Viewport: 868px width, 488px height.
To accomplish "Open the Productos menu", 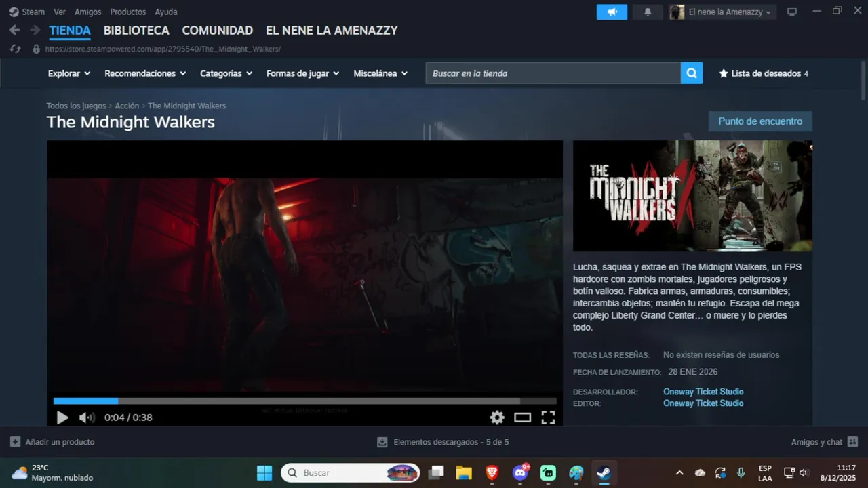I will point(128,12).
